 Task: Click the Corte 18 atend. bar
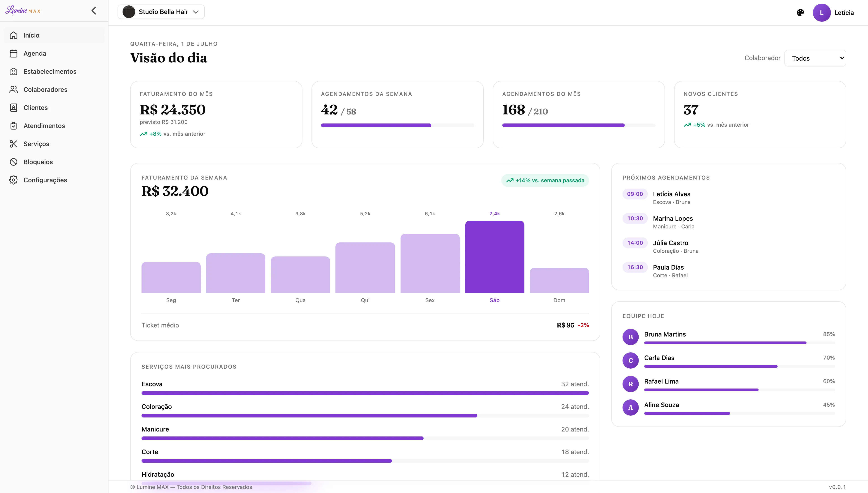[365, 461]
